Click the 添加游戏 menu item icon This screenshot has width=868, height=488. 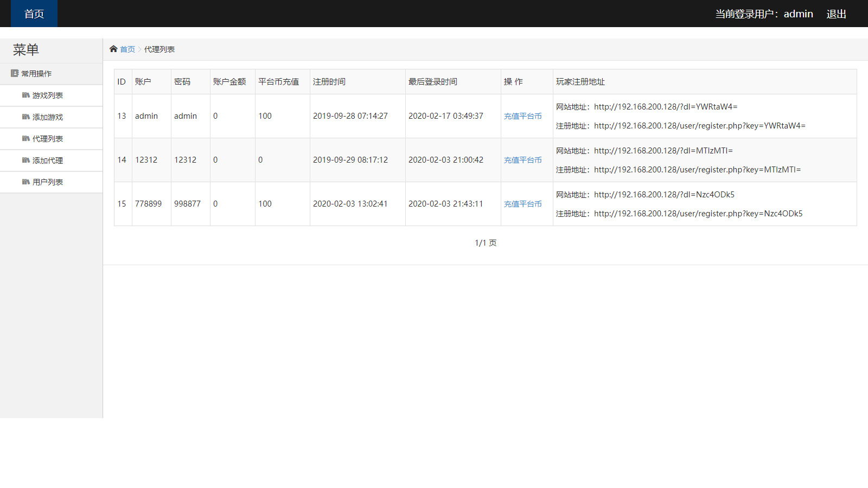[x=26, y=117]
